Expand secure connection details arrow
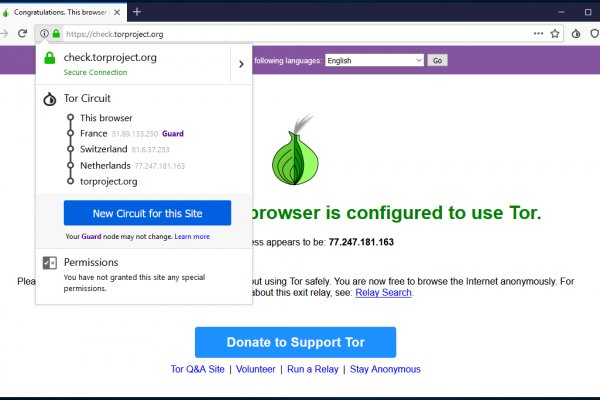 coord(241,64)
